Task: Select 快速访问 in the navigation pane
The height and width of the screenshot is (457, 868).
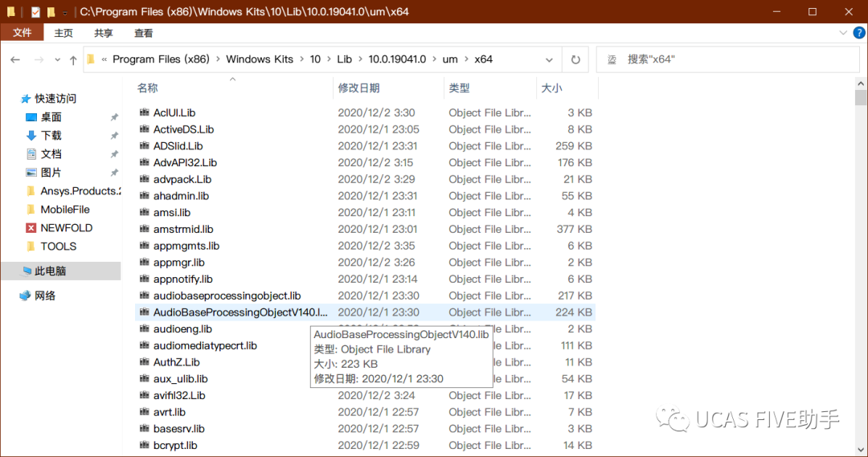Action: pos(55,99)
